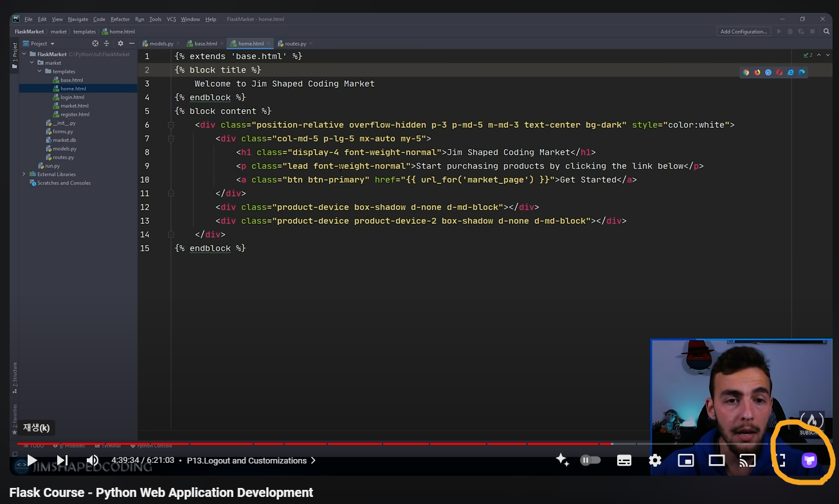The image size is (839, 504).
Task: Open YouTube player settings gear
Action: click(x=655, y=460)
